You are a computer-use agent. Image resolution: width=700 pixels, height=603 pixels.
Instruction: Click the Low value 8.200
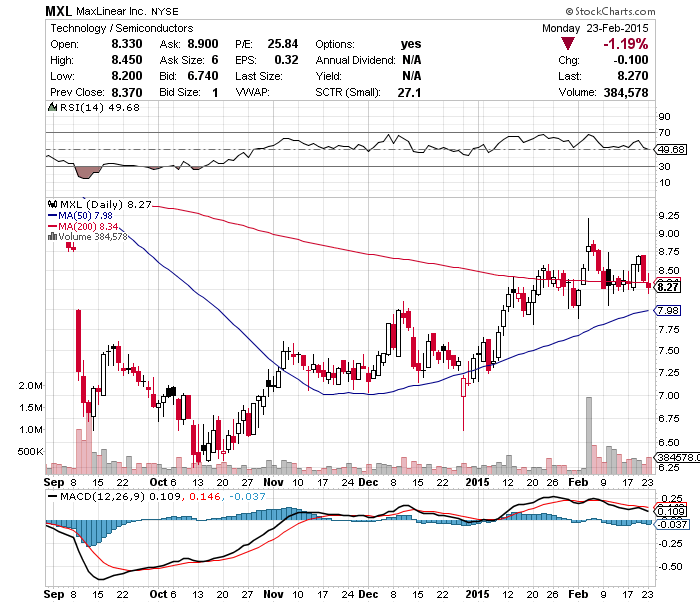(127, 76)
